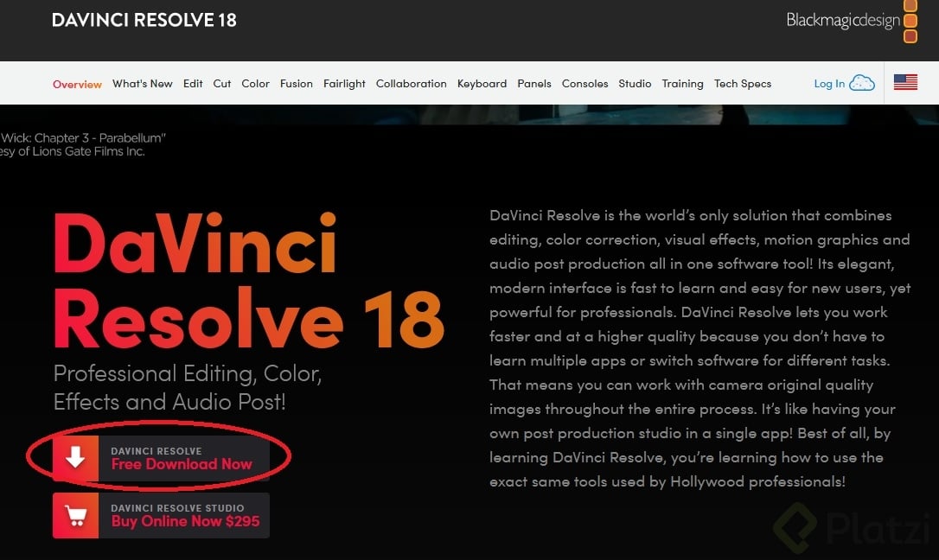This screenshot has width=939, height=560.
Task: Switch to the Color tab
Action: tap(256, 84)
